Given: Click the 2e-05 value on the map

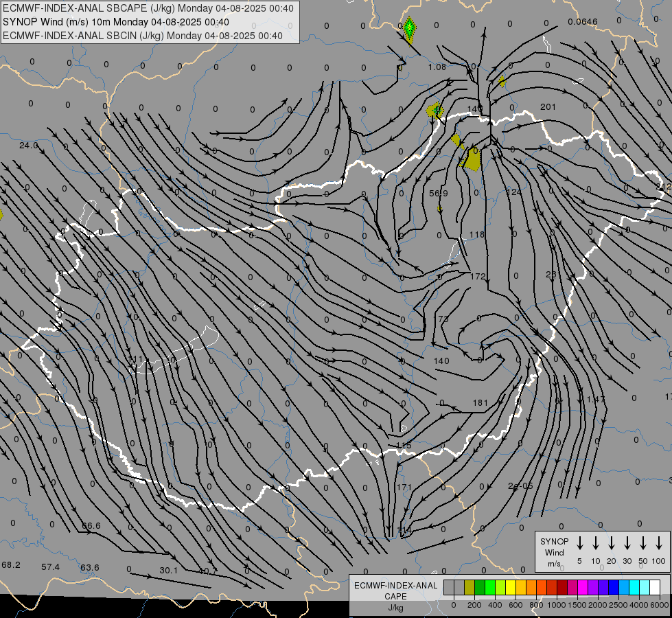Looking at the screenshot, I should point(521,486).
